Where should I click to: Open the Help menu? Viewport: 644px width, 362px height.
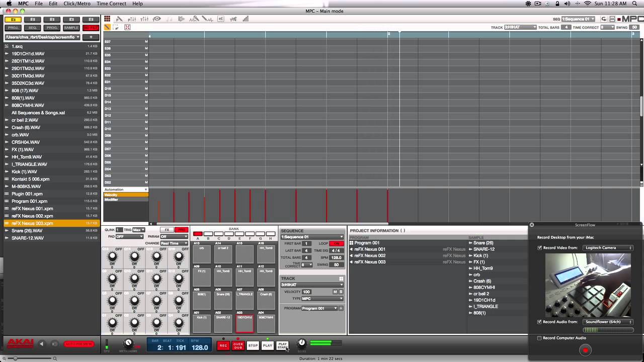[x=137, y=4]
